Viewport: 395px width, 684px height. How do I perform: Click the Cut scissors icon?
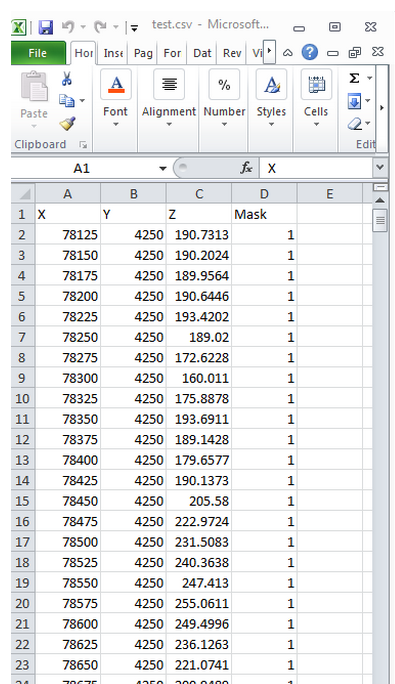click(x=66, y=79)
